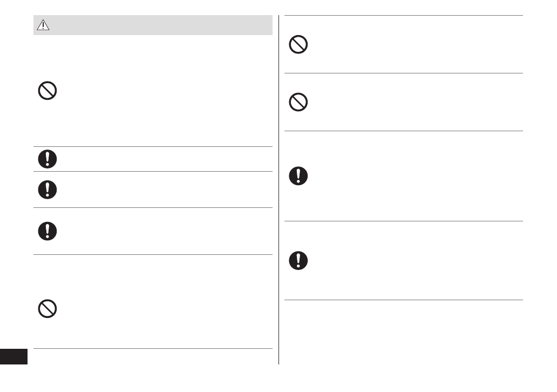Click the empty area beside the first left-column exclamation icon
The width and height of the screenshot is (557, 392).
click(x=162, y=159)
